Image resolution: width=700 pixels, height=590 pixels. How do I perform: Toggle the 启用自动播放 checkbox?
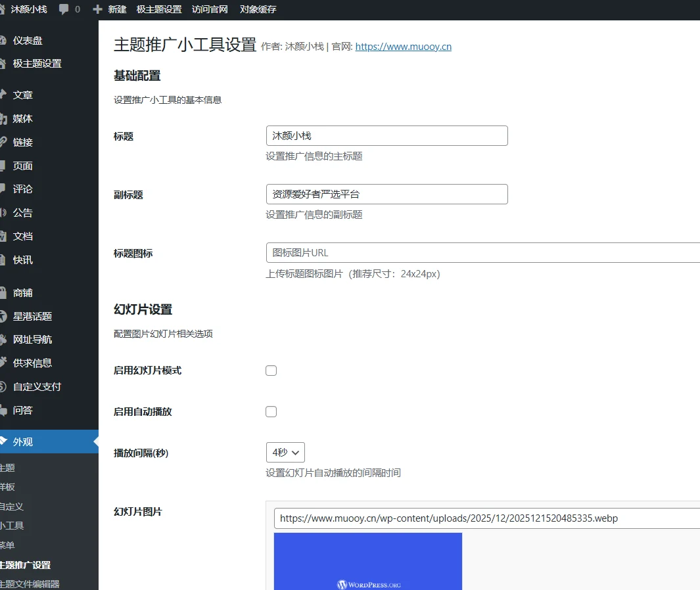click(x=271, y=412)
